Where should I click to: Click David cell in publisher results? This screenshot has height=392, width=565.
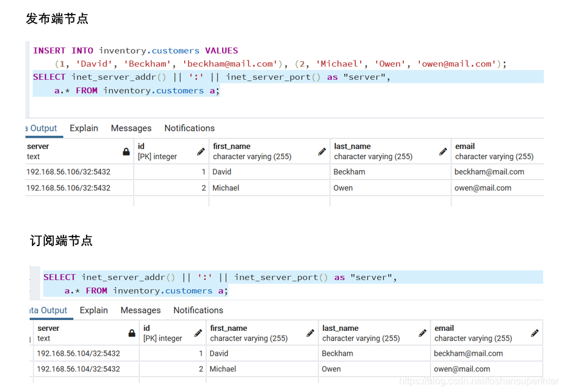click(269, 172)
